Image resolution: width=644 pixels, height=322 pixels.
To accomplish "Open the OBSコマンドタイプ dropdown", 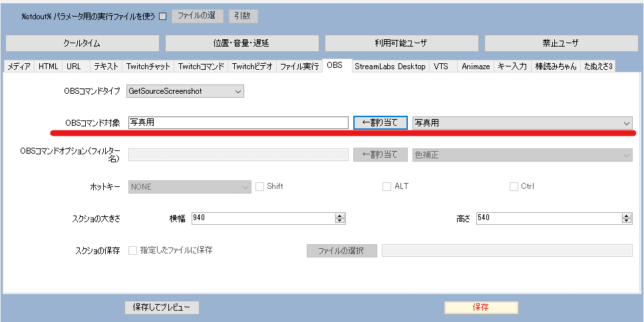I will point(185,91).
